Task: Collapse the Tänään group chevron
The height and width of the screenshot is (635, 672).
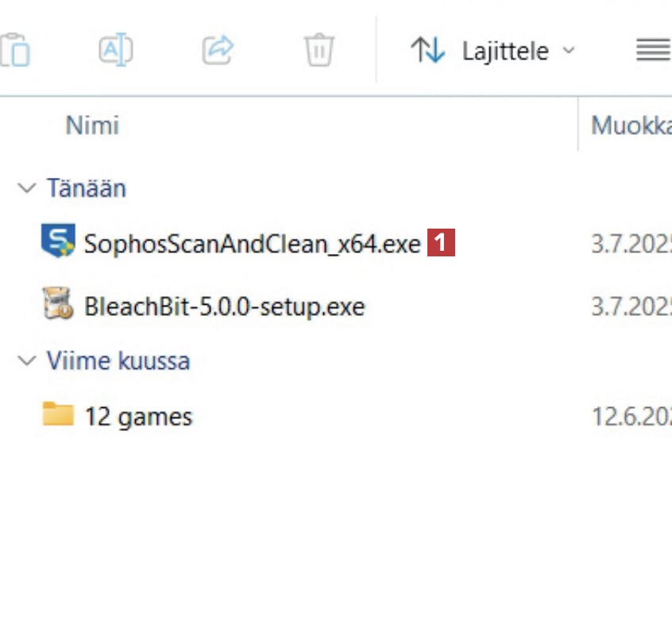Action: [x=27, y=188]
